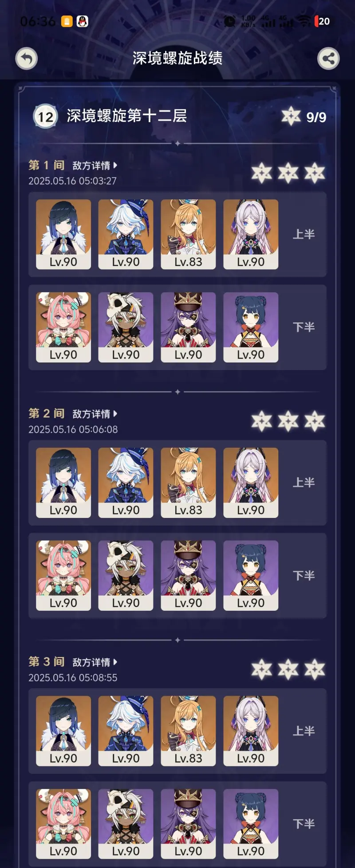Expand 敌方详情 for chamber 第1间
The image size is (355, 868).
pyautogui.click(x=95, y=166)
